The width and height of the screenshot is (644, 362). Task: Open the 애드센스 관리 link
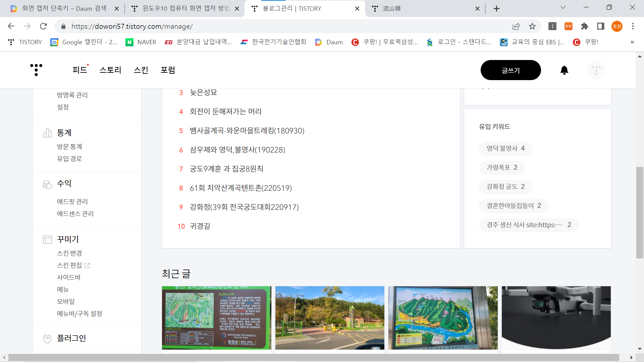tap(75, 214)
